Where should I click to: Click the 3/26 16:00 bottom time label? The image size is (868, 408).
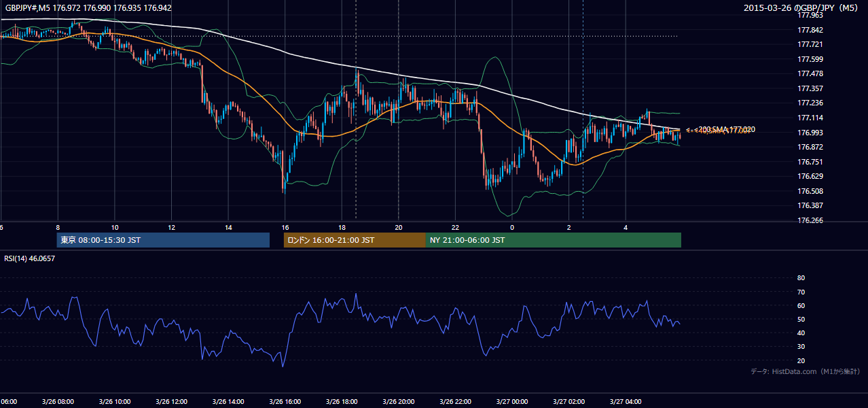pyautogui.click(x=285, y=402)
